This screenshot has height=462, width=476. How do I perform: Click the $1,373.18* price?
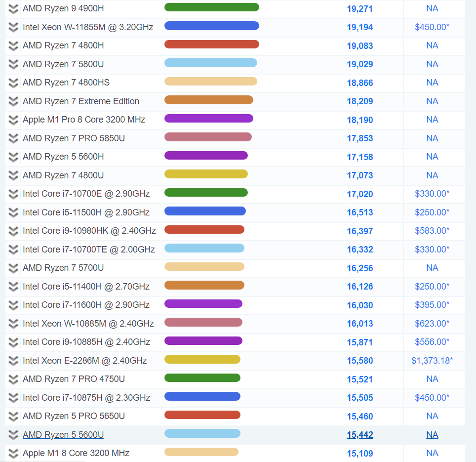[432, 361]
